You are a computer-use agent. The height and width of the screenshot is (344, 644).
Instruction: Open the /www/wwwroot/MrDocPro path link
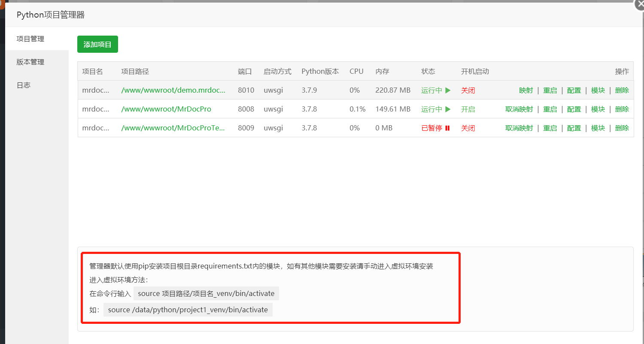click(166, 109)
